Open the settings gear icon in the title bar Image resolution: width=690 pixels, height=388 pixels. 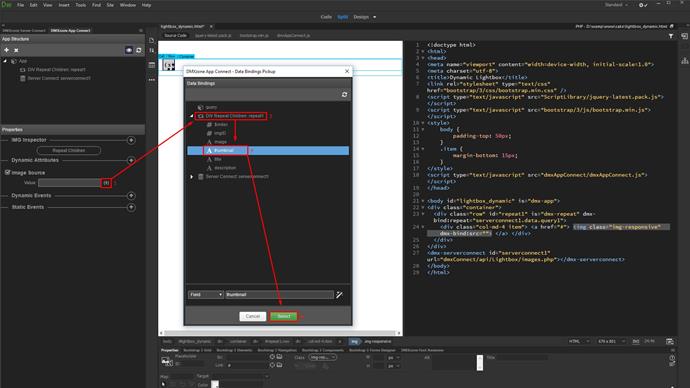pyautogui.click(x=642, y=5)
